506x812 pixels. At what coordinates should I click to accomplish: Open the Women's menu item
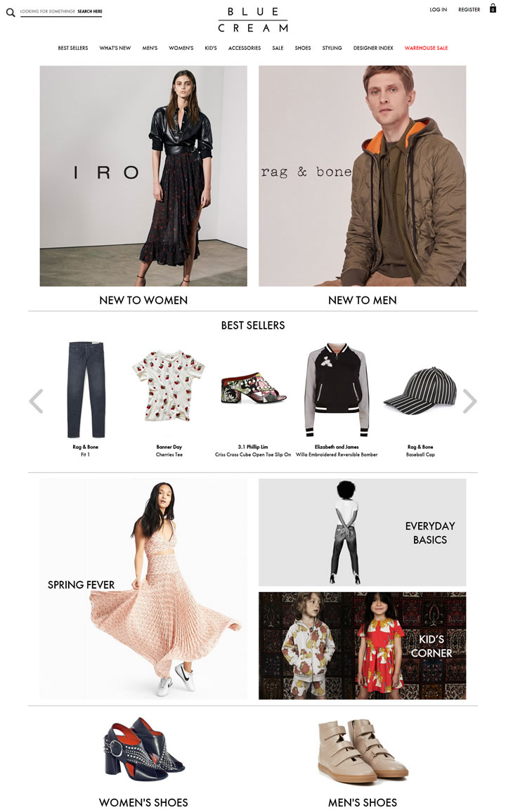(181, 48)
